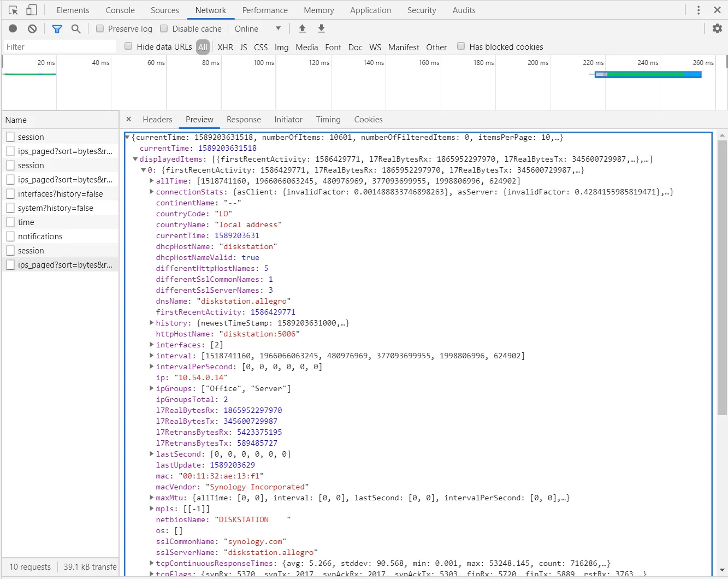
Task: Expand the connectionStats object
Action: [x=152, y=192]
